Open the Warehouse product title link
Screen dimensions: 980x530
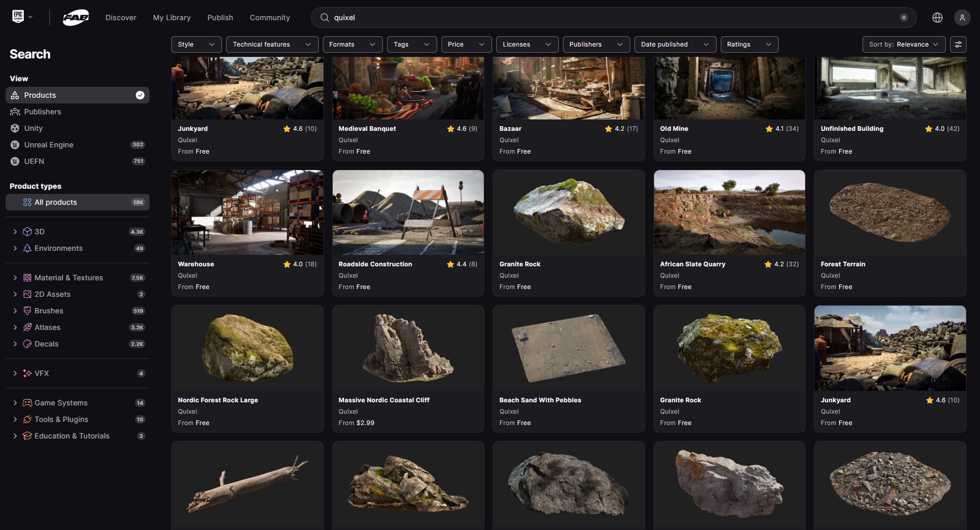[196, 264]
